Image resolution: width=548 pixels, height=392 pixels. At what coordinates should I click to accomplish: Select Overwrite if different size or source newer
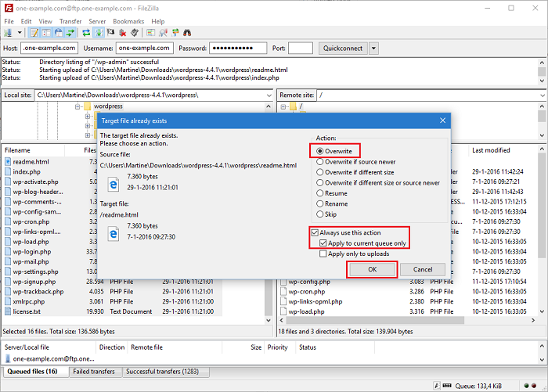(x=378, y=183)
